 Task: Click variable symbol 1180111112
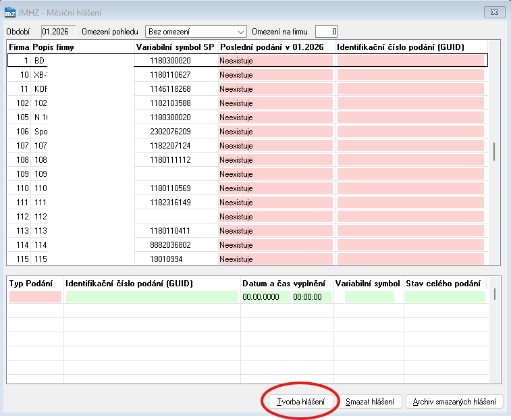pos(170,160)
